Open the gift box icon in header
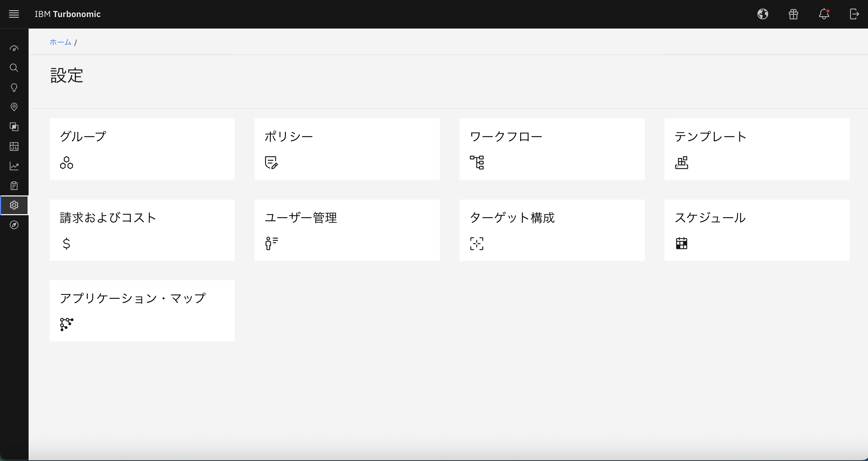The height and width of the screenshot is (461, 868). pos(793,14)
